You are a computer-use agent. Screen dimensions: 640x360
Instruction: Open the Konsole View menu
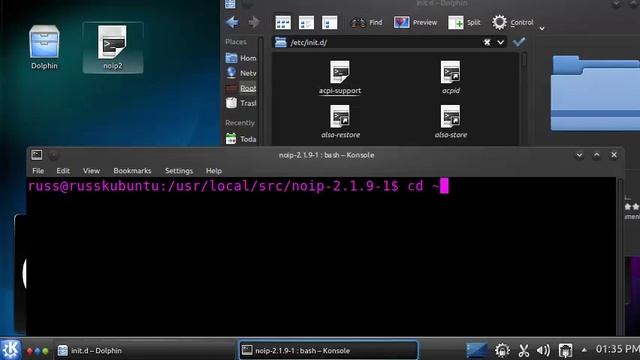pos(91,171)
